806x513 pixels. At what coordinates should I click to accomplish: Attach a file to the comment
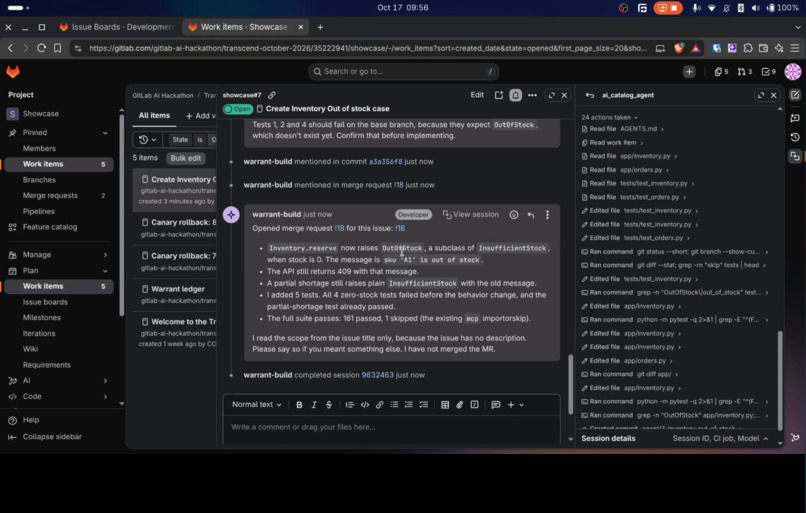[x=460, y=405]
